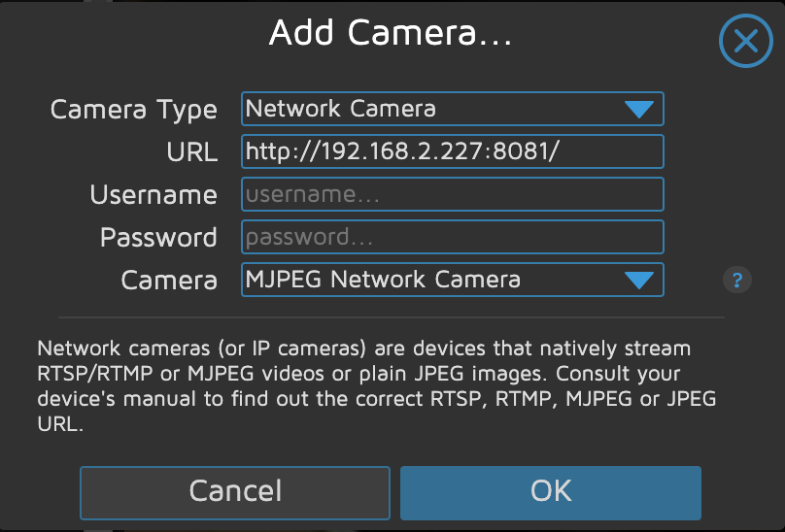Click the 'Username' label
This screenshot has height=532, width=785.
[x=154, y=195]
